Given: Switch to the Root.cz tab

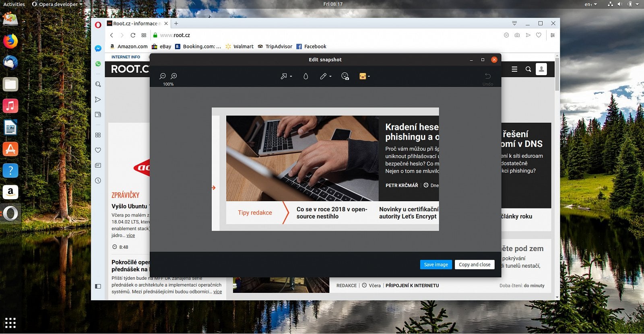Looking at the screenshot, I should point(137,24).
